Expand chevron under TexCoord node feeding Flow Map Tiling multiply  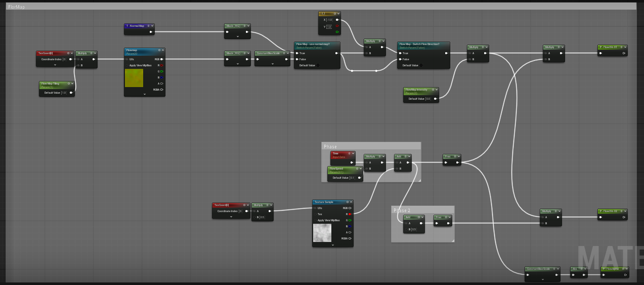pos(55,65)
